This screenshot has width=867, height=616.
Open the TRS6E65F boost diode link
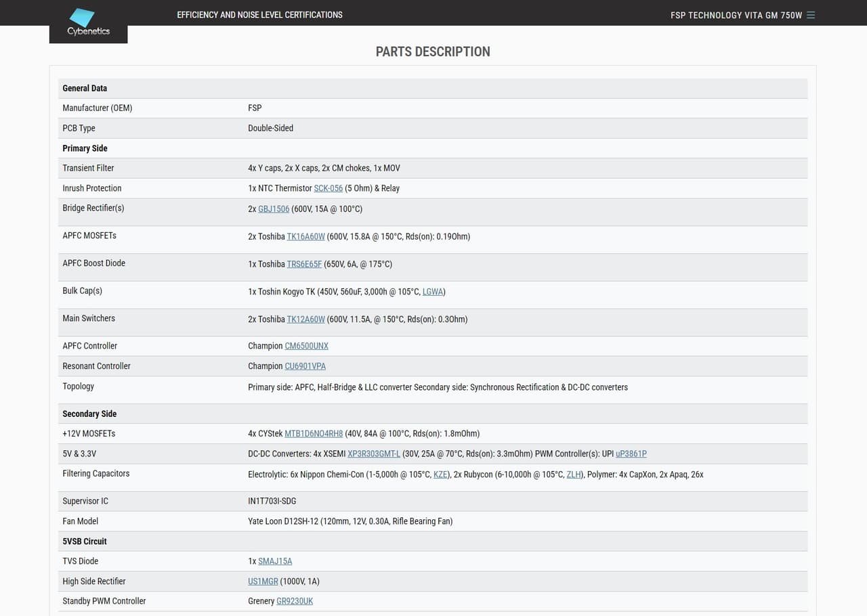coord(304,264)
